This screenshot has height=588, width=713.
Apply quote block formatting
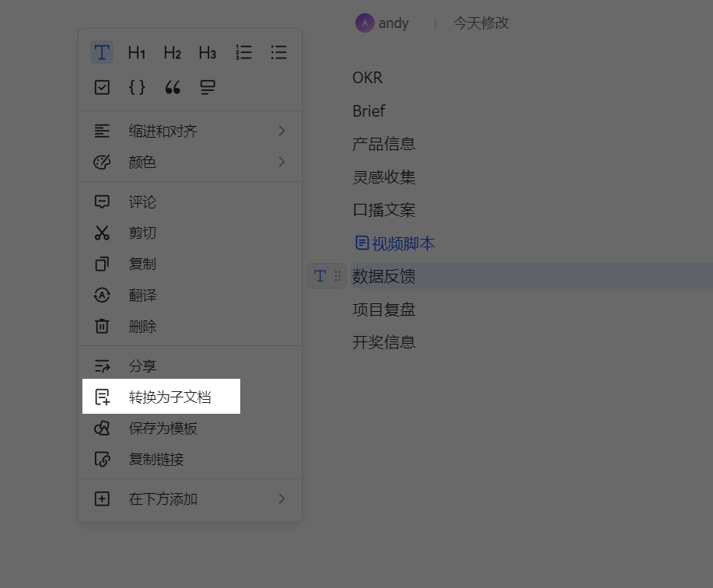[172, 87]
